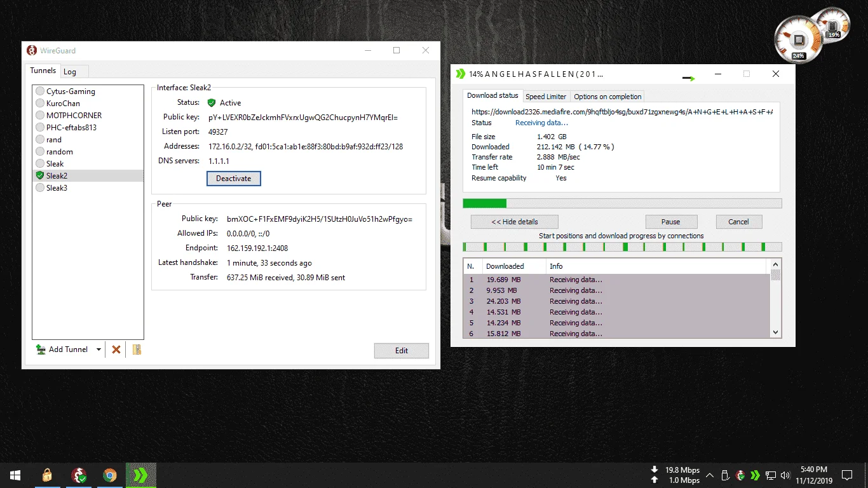The height and width of the screenshot is (488, 868).
Task: Click the WireGuard logo in its title bar
Action: click(32, 50)
